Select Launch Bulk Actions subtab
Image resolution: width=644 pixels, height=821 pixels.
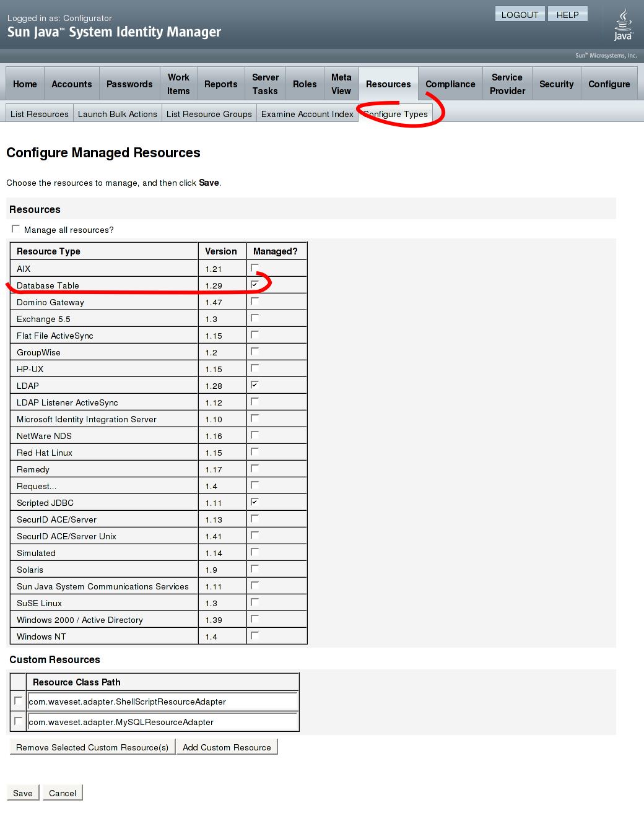(118, 114)
